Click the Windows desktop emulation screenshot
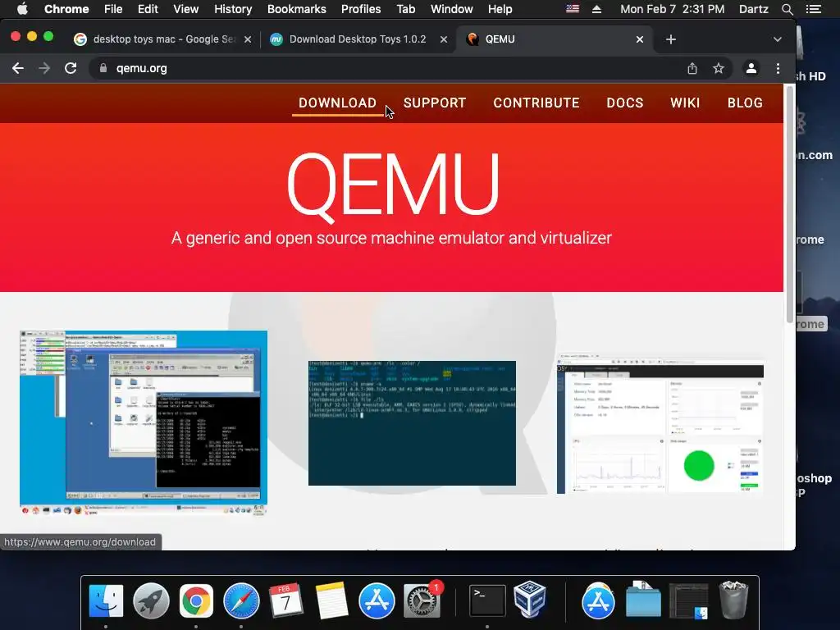 144,422
